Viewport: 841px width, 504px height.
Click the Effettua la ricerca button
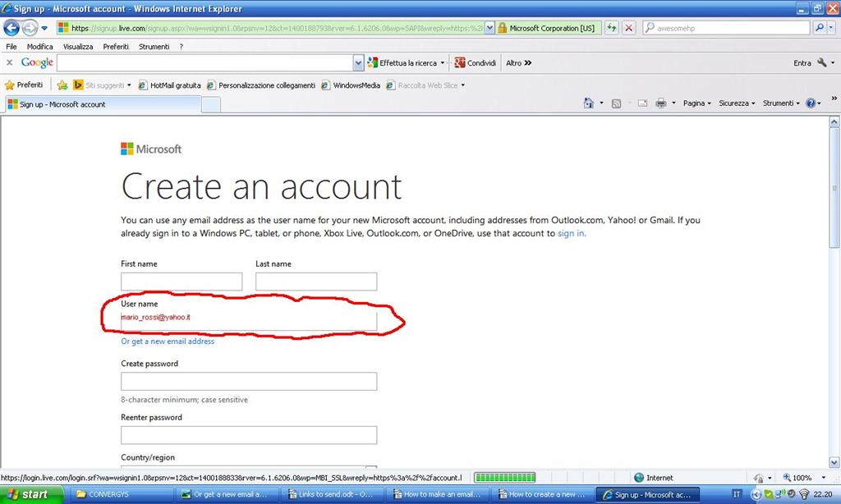(x=402, y=62)
